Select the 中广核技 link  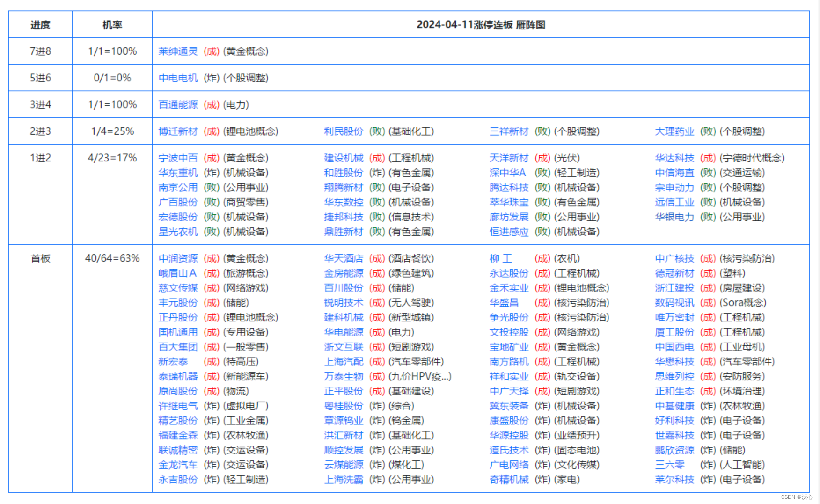pyautogui.click(x=674, y=259)
